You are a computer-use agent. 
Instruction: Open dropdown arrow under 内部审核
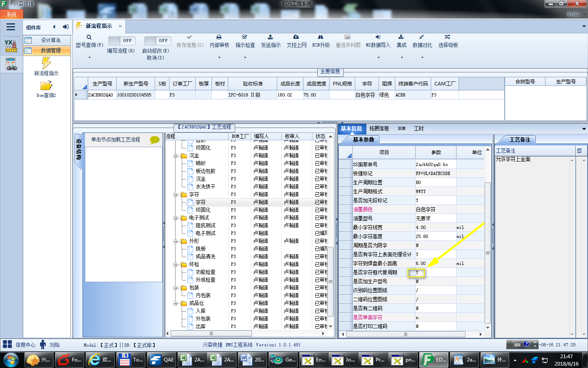click(x=219, y=57)
